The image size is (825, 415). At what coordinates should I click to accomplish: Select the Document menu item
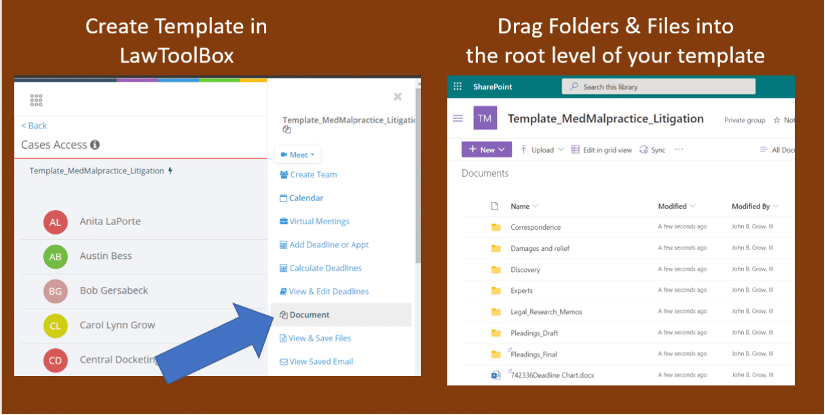click(341, 315)
